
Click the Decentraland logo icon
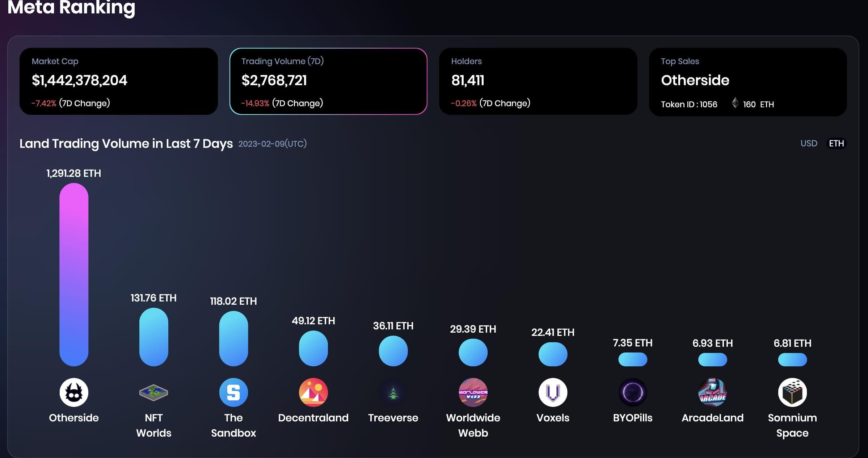[x=313, y=392]
